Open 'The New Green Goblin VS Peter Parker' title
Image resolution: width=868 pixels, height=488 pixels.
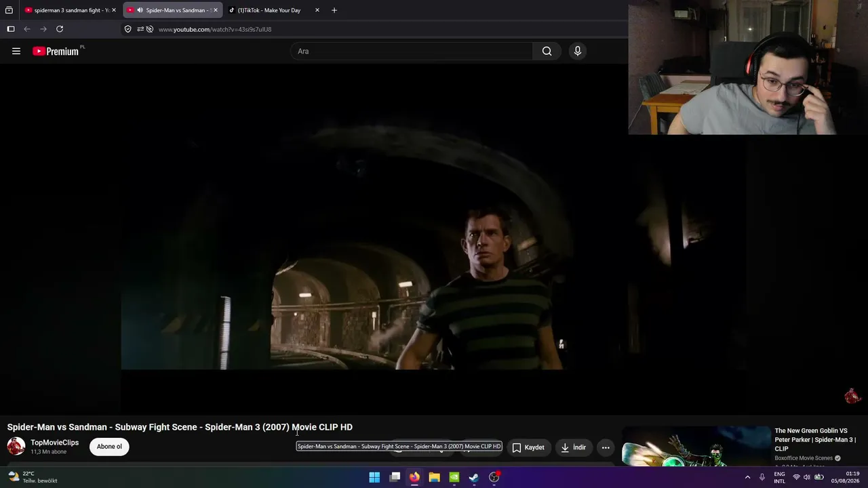click(815, 439)
